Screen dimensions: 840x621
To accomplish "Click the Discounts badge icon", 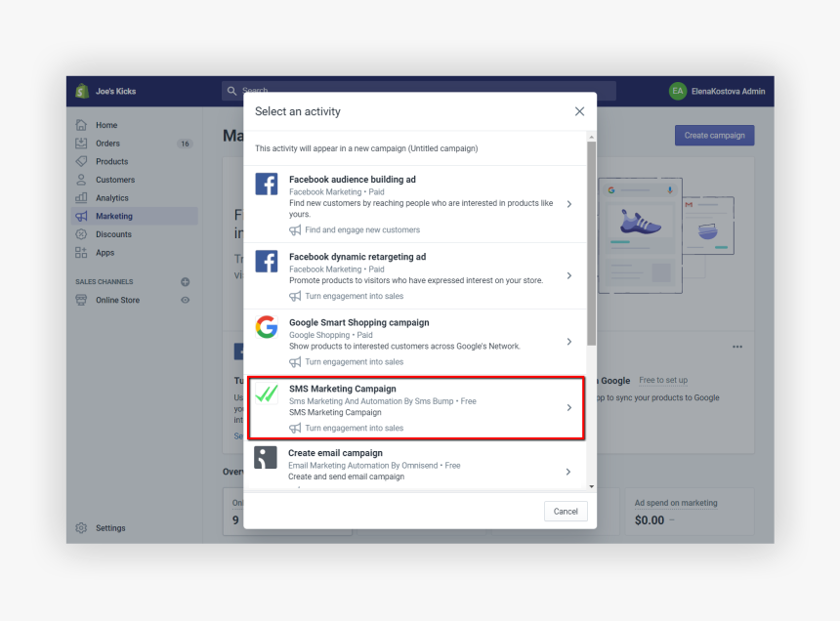I will click(81, 234).
